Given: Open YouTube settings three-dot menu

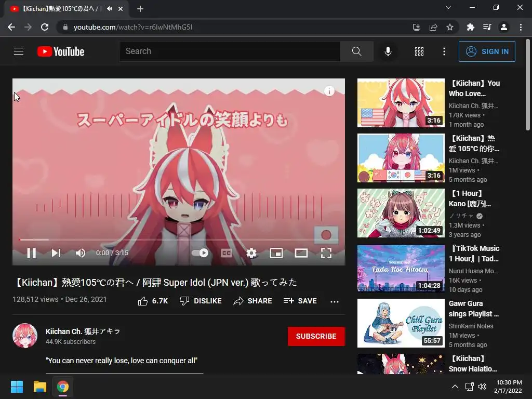Looking at the screenshot, I should pos(444,51).
